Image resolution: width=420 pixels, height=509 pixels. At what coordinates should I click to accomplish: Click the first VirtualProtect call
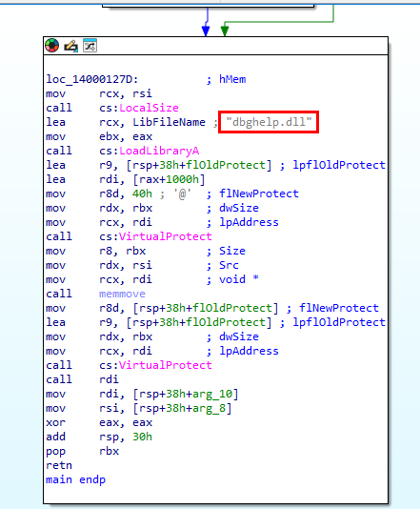tap(166, 236)
